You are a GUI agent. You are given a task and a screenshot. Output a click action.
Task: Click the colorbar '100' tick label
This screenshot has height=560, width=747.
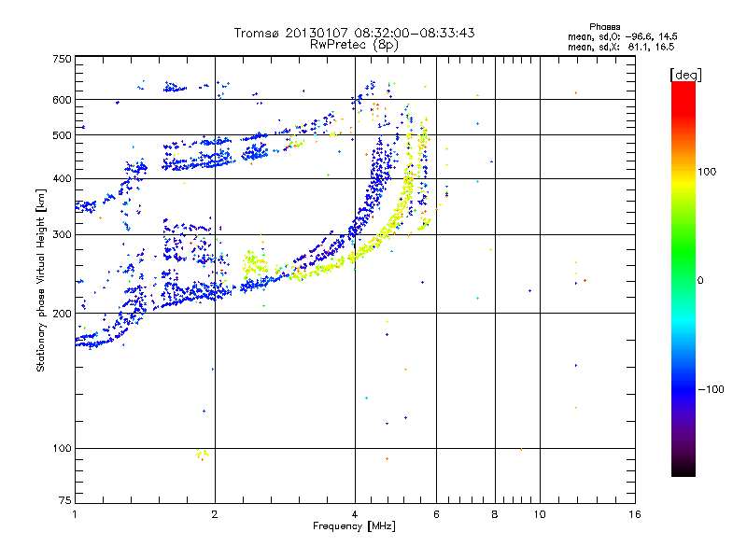point(707,172)
